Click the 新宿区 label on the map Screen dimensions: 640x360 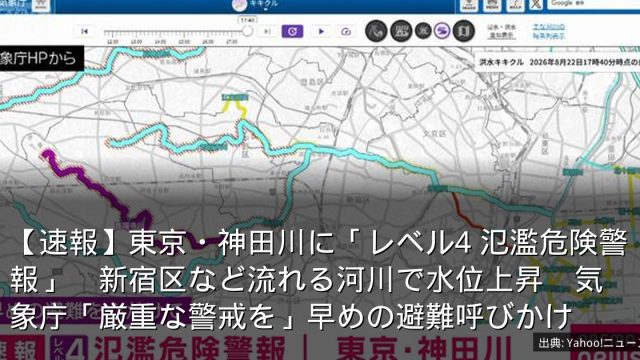coord(357,200)
